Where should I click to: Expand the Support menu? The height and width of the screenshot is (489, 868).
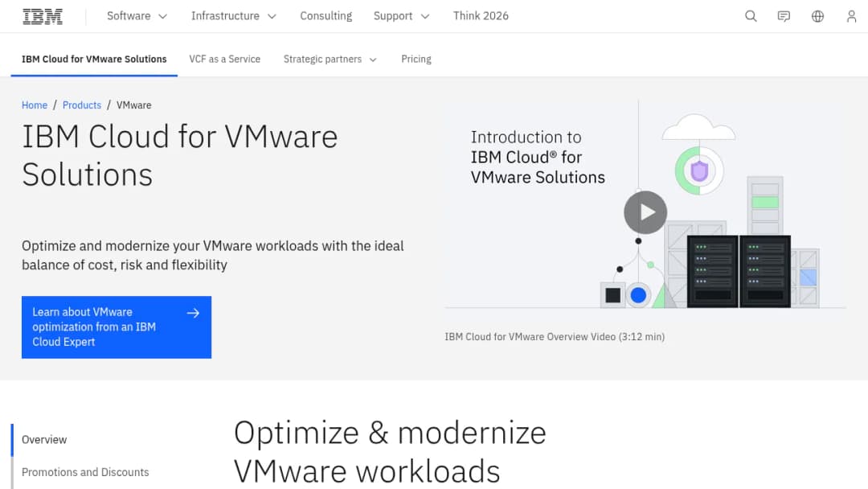click(x=401, y=16)
